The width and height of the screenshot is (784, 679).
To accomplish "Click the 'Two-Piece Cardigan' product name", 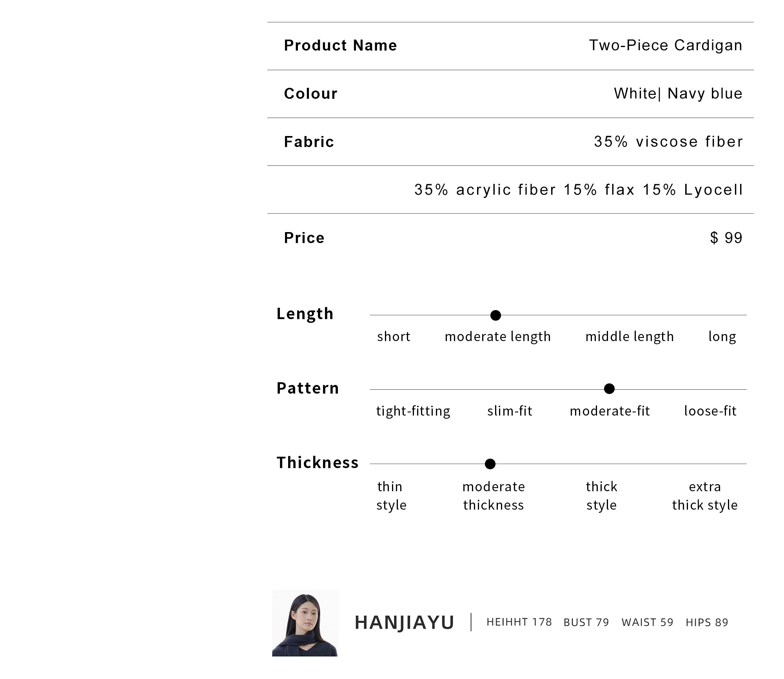I will tap(666, 45).
